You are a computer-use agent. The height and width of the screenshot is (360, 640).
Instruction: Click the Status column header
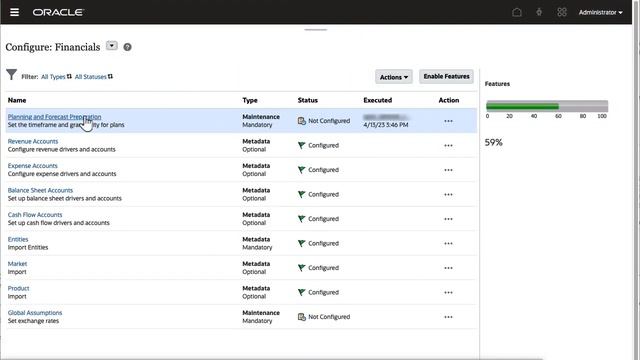(x=308, y=100)
